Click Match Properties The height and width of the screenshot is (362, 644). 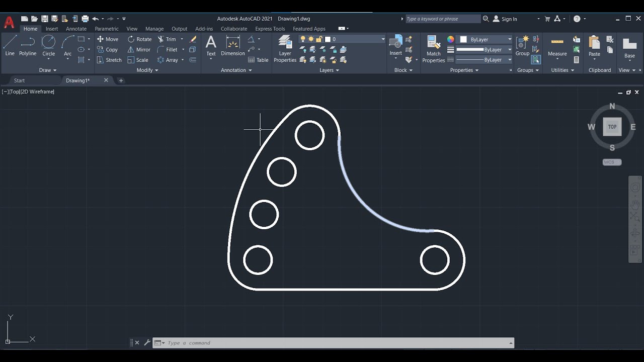coord(434,49)
